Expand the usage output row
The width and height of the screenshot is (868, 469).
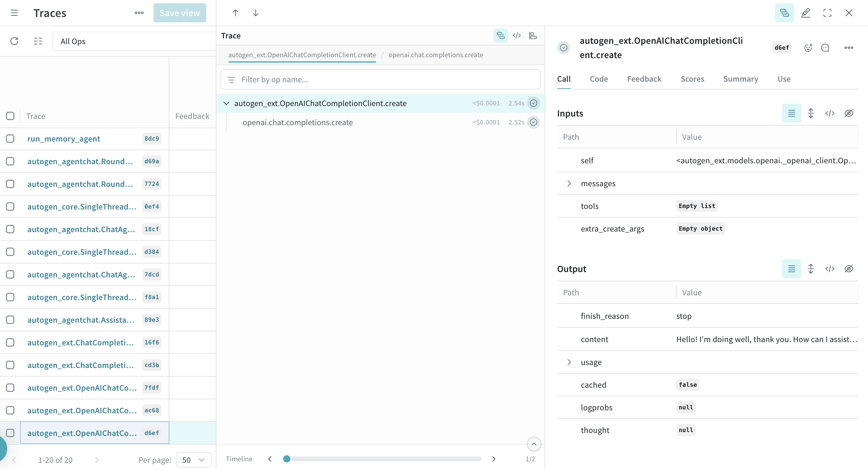click(x=569, y=362)
